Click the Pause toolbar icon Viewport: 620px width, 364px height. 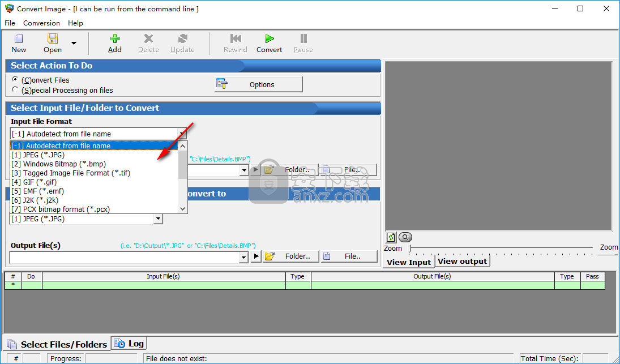point(303,39)
